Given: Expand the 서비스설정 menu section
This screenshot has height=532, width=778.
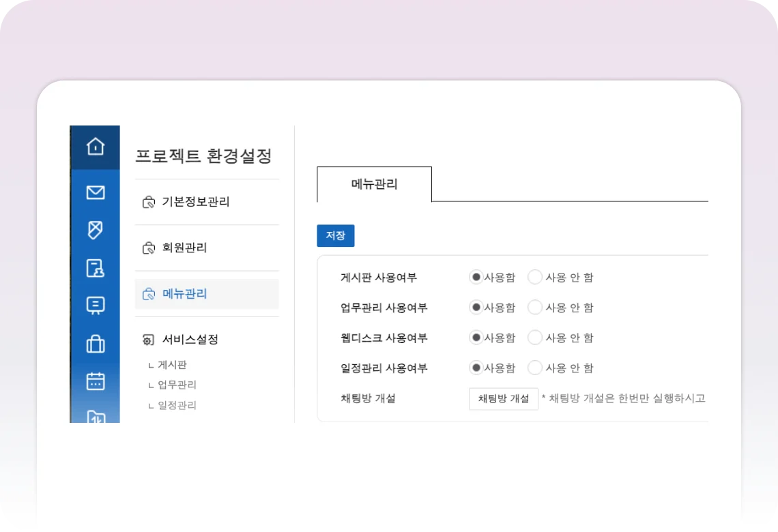Looking at the screenshot, I should click(190, 340).
